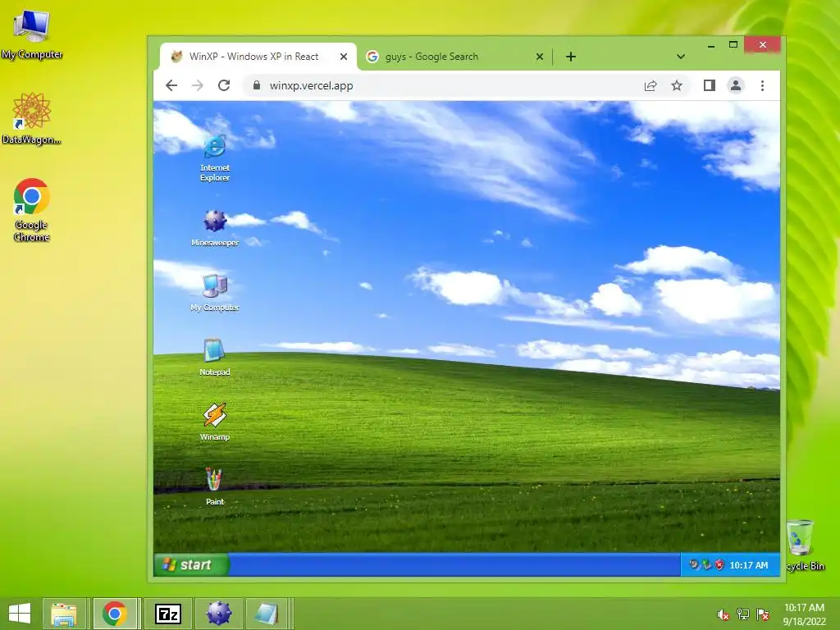The width and height of the screenshot is (840, 630).
Task: Open Chrome's three-dot menu
Action: coord(762,85)
